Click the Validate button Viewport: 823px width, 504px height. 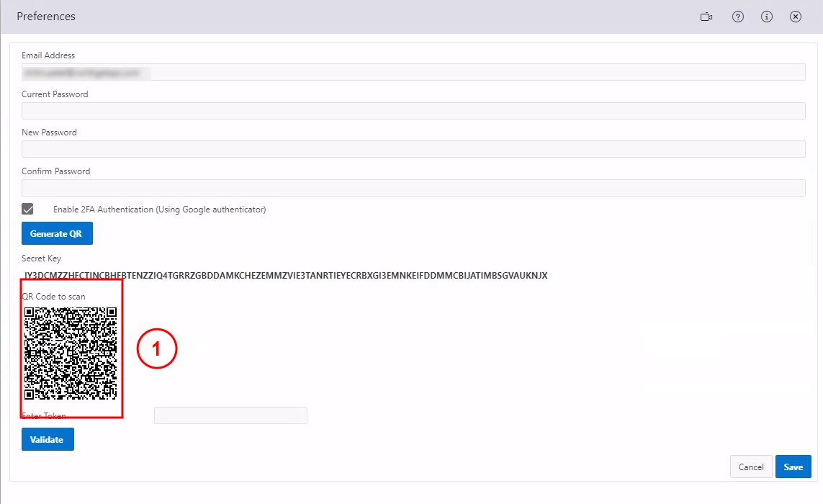[x=48, y=439]
